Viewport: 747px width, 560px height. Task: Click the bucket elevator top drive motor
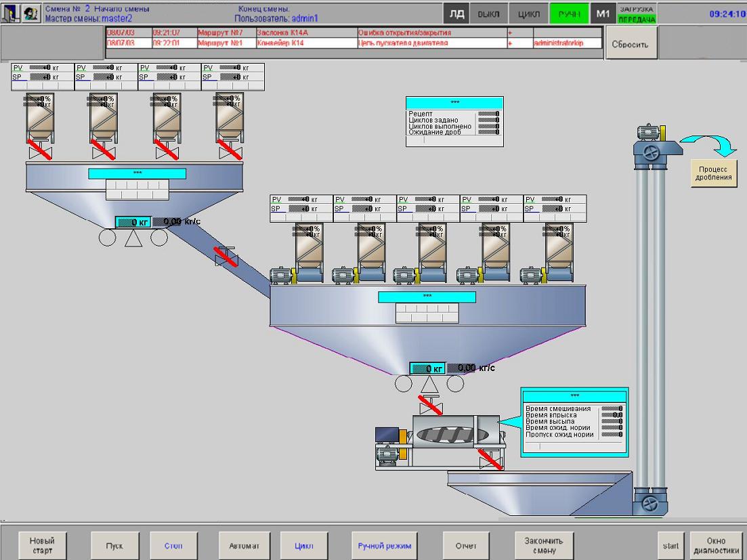648,133
